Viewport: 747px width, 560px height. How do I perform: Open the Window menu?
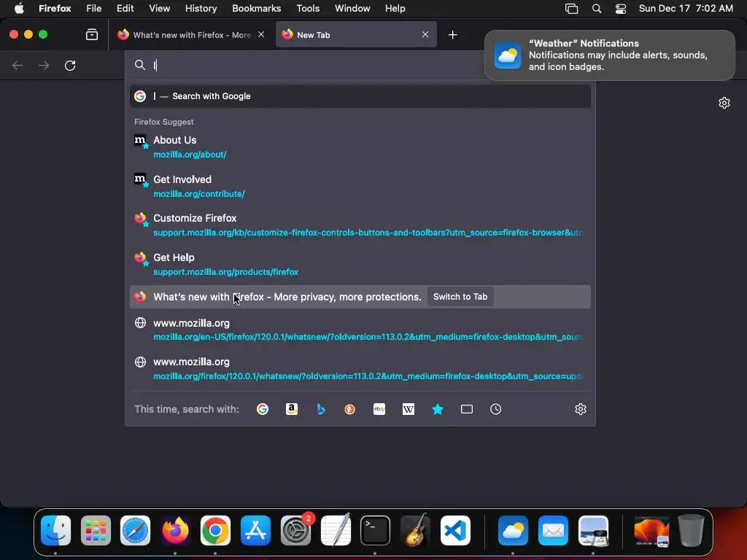tap(352, 9)
